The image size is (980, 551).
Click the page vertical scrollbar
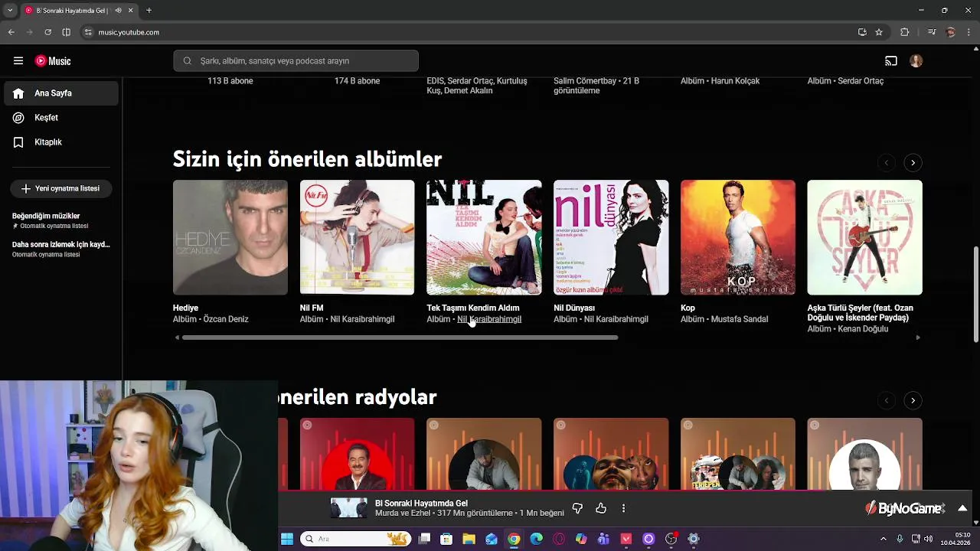pyautogui.click(x=975, y=294)
